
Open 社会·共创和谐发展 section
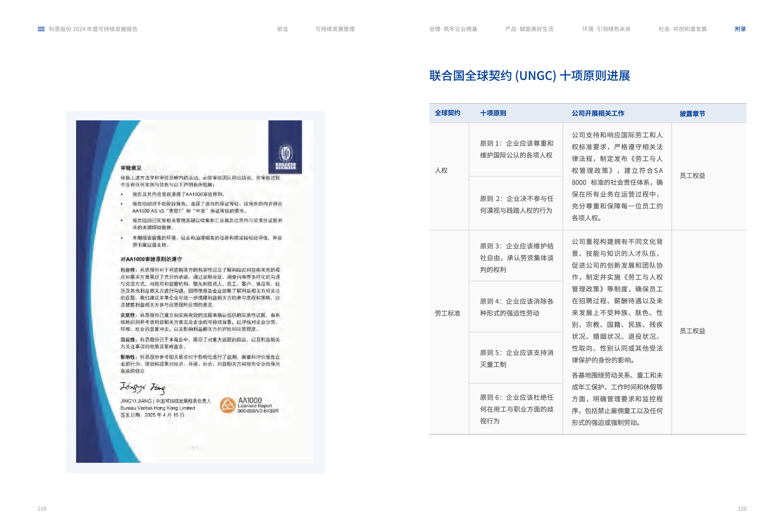pyautogui.click(x=682, y=29)
